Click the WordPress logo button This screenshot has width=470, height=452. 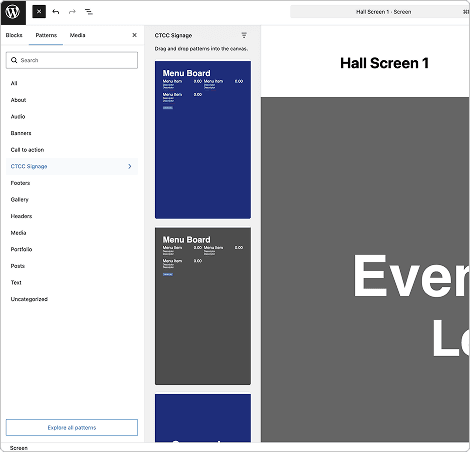tap(13, 12)
